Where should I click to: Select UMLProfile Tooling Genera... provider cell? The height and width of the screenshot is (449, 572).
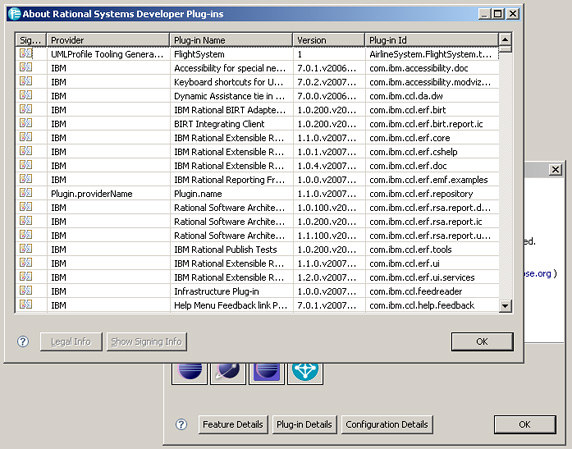tap(107, 54)
